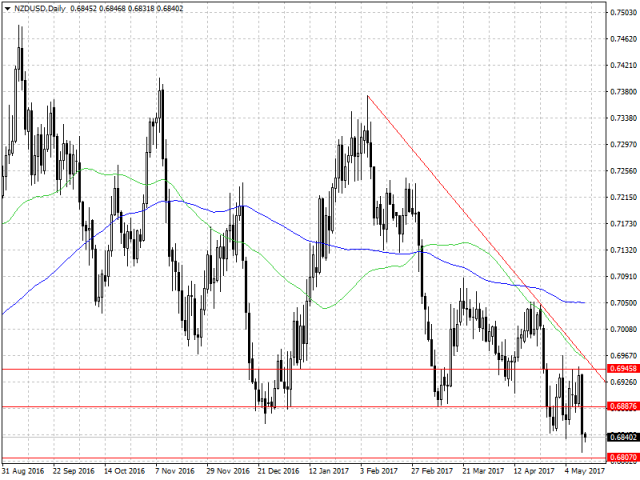Select the OHLC values in chart header
This screenshot has height=480, width=640.
126,8
